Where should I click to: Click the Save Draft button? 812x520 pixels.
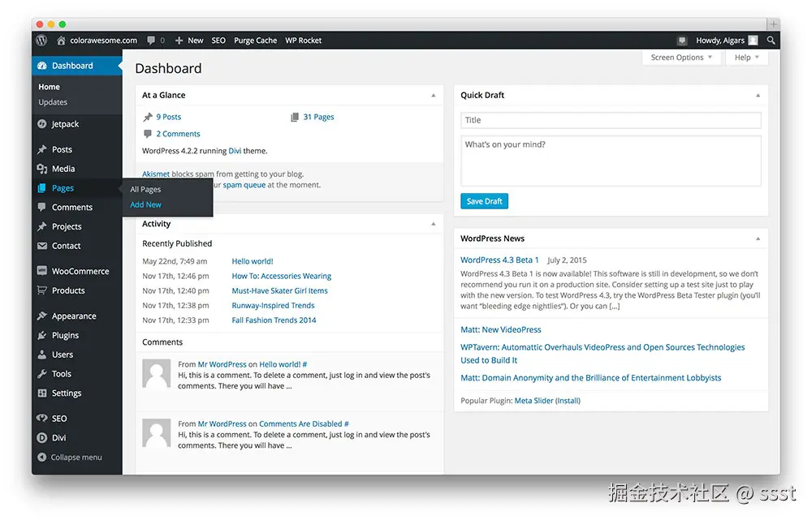484,201
